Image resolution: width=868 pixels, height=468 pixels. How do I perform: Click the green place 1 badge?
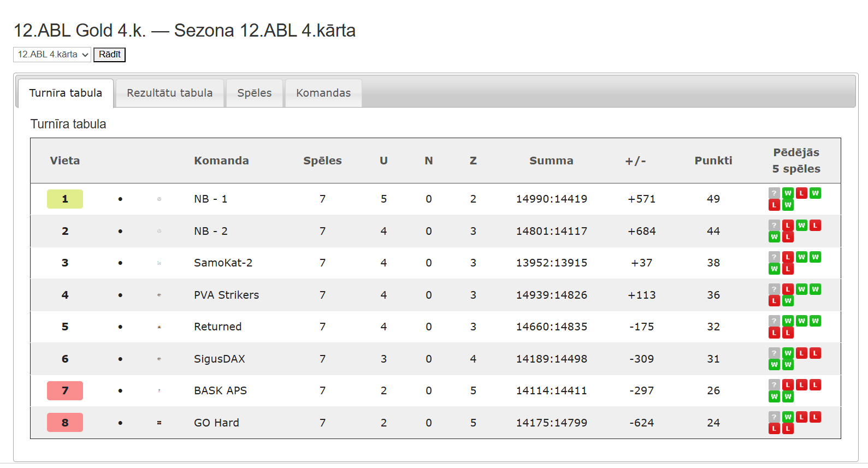click(65, 199)
